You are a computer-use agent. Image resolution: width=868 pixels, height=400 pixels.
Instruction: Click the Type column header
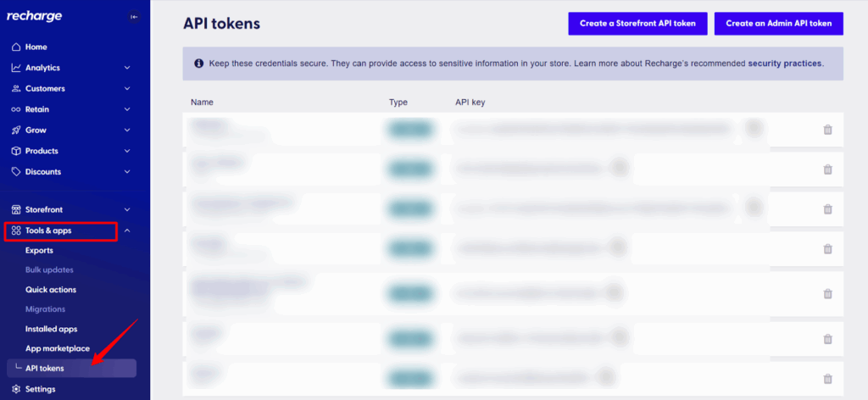click(x=398, y=103)
